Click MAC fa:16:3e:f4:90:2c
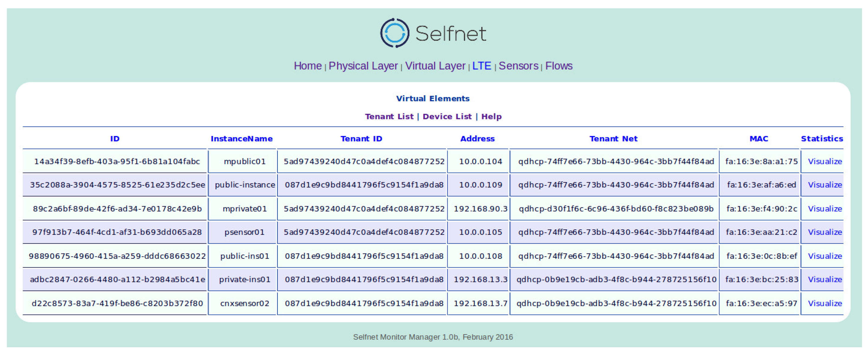 762,209
